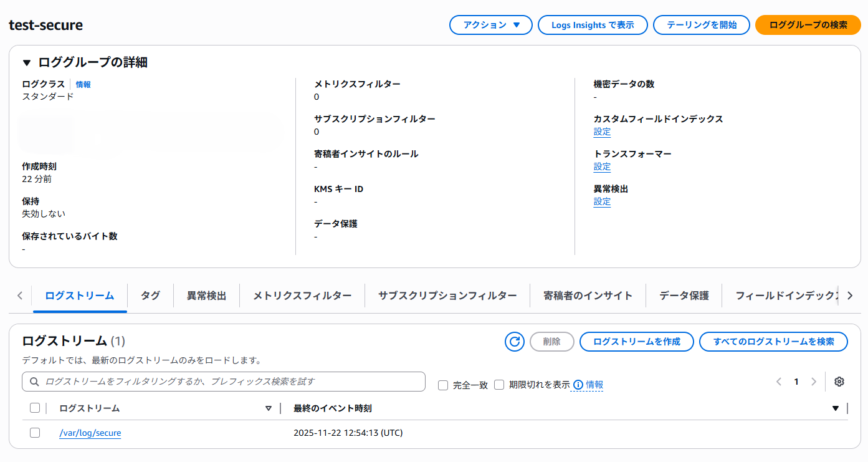Open the 異常検出 tab
This screenshot has width=868, height=462.
(x=206, y=295)
